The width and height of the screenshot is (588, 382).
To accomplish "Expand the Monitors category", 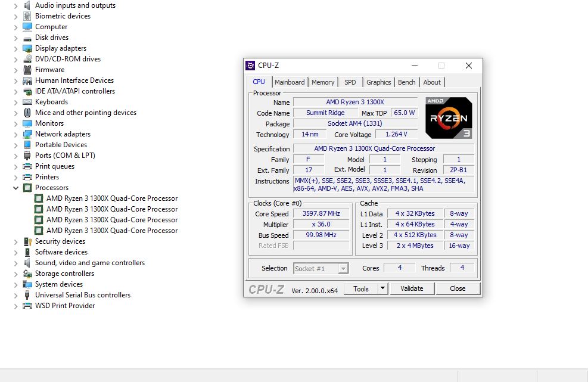I will [16, 123].
